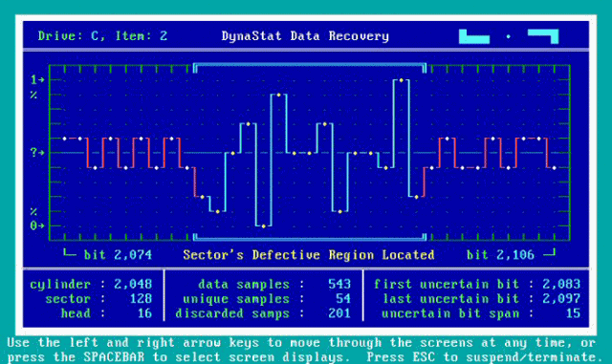This screenshot has width=612, height=364.
Task: Click the bottom defective region bracket bar
Action: [x=310, y=237]
